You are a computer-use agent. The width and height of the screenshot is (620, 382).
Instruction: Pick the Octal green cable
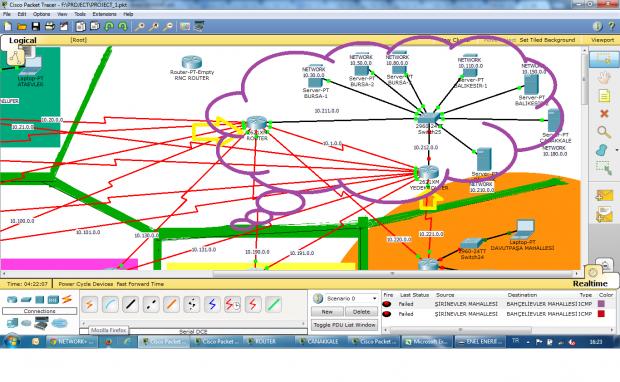[273, 304]
